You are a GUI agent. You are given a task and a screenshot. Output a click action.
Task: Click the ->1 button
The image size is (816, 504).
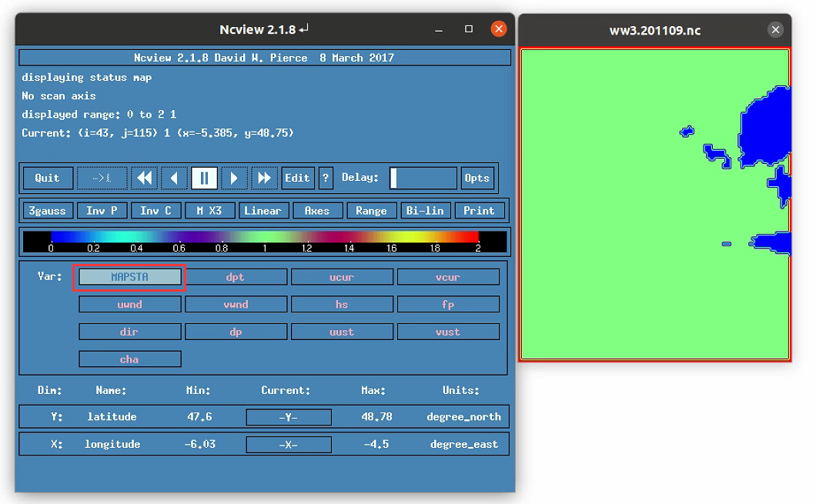102,178
